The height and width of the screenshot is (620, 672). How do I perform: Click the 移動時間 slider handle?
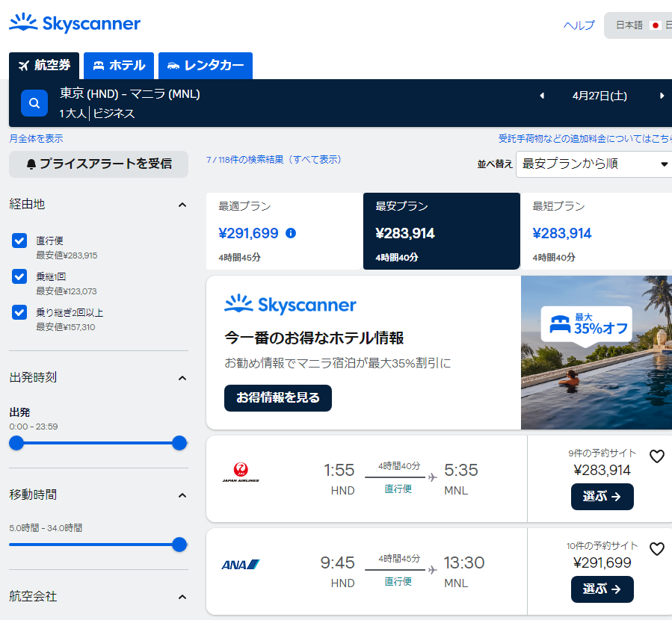coord(179,545)
